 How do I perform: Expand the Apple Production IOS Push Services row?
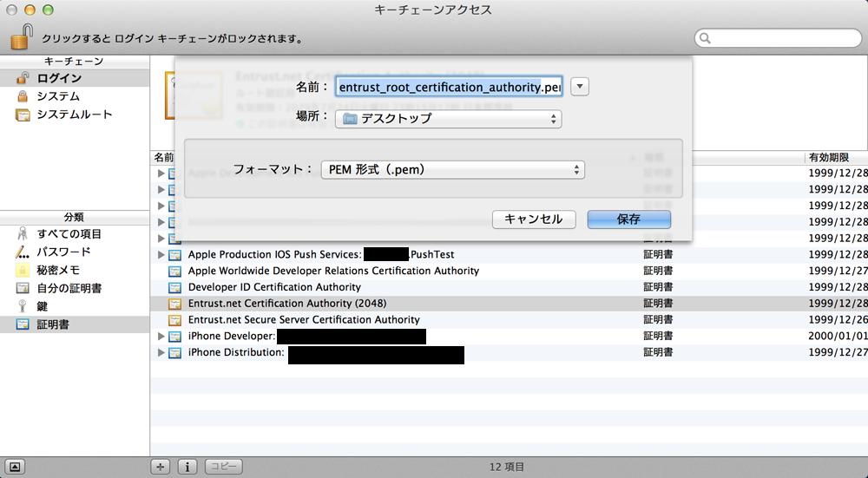(161, 255)
